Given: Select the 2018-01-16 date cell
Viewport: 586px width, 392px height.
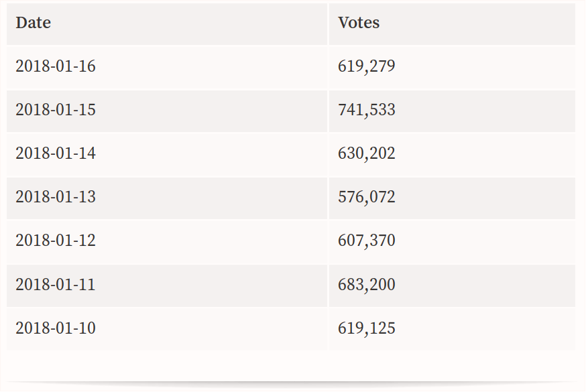Looking at the screenshot, I should click(x=167, y=67).
